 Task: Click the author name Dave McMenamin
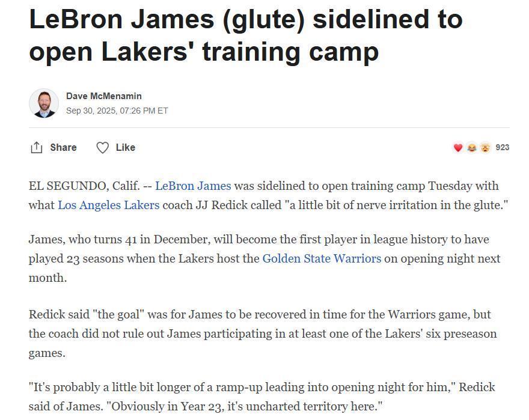(x=104, y=96)
